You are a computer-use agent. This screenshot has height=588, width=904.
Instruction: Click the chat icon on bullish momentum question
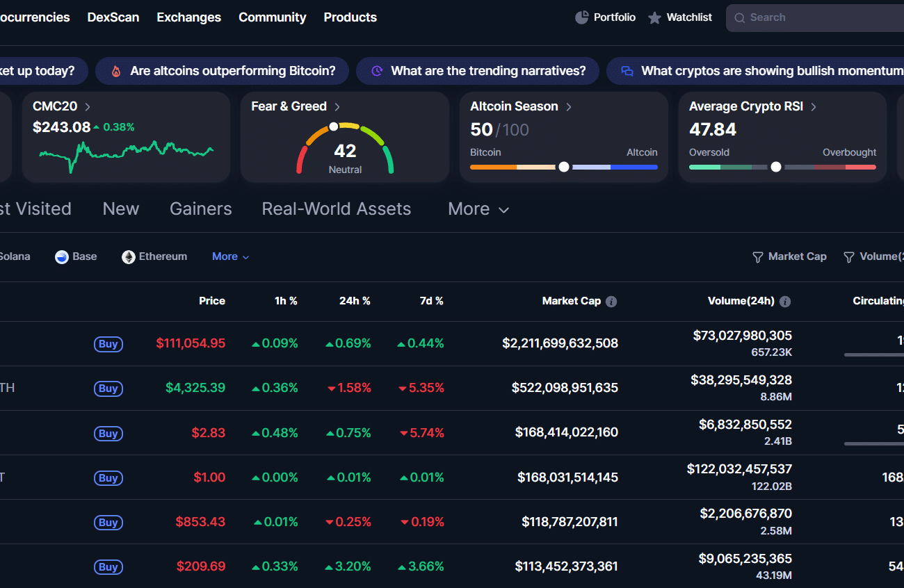point(627,71)
